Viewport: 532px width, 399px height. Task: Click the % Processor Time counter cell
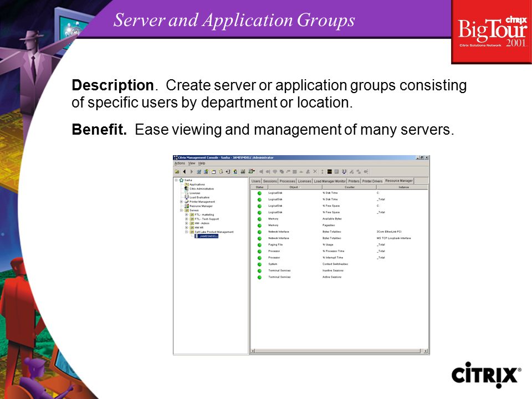[334, 251]
